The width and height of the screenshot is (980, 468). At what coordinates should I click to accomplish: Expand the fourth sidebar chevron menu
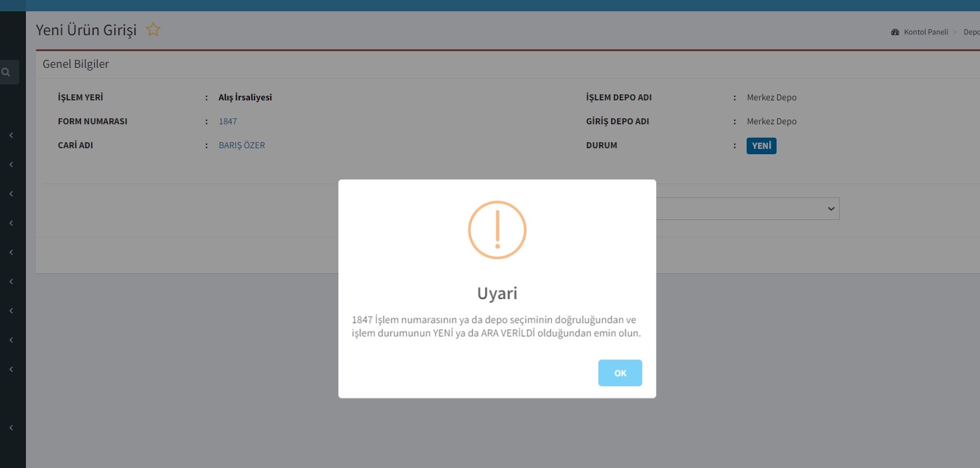point(11,223)
